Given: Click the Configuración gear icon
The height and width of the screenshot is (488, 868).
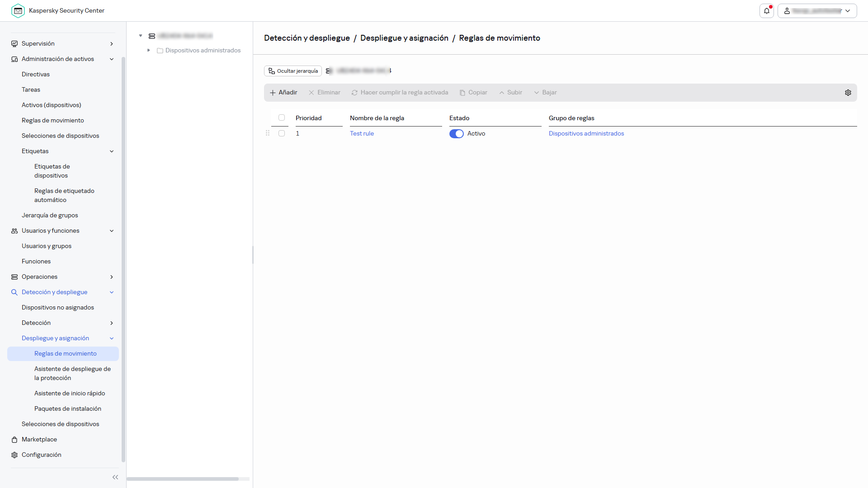Looking at the screenshot, I should [14, 455].
